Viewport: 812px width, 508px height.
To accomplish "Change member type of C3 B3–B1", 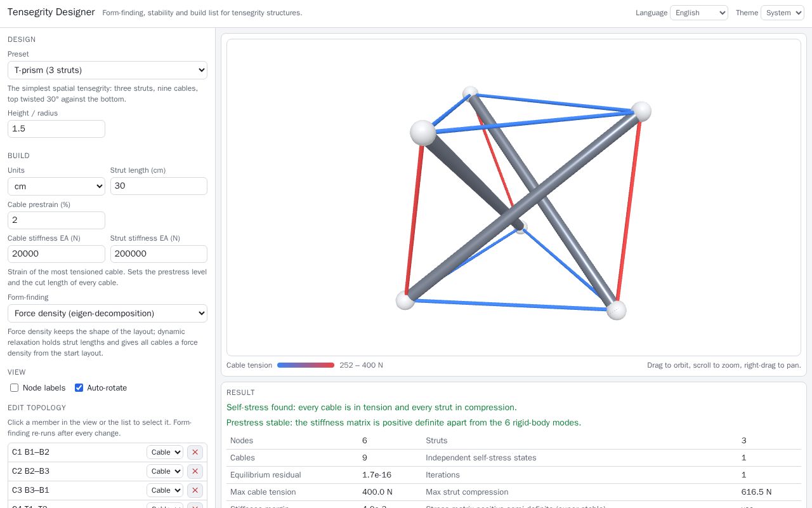I will click(165, 490).
